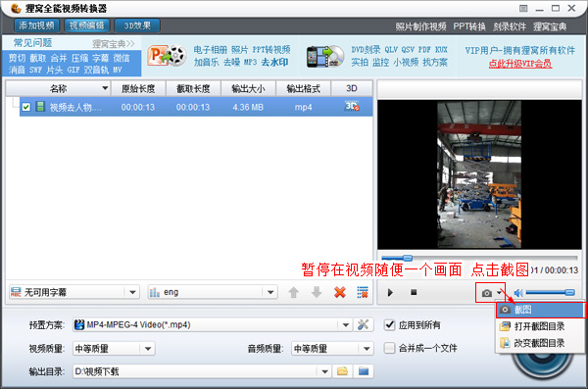Move selected video down with arrow icon
The height and width of the screenshot is (389, 588).
(x=317, y=292)
